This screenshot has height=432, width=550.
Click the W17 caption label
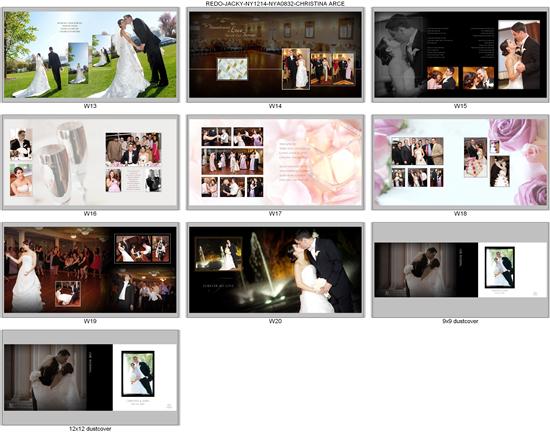tap(275, 214)
